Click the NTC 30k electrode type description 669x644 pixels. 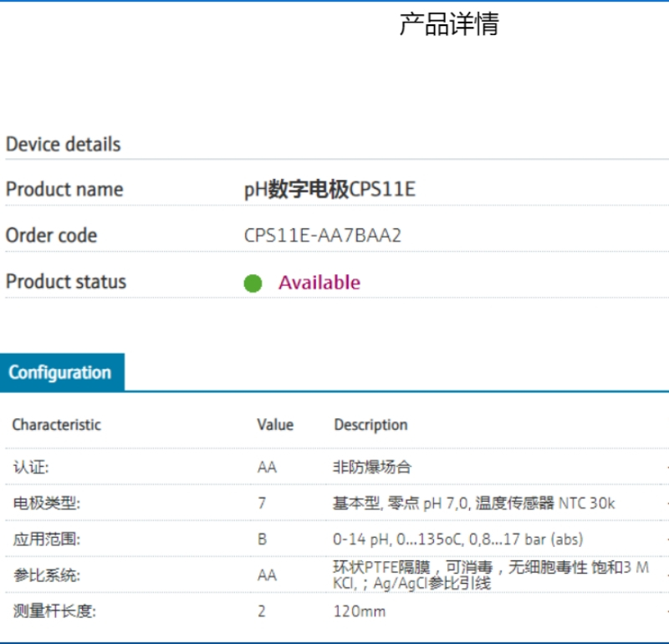click(473, 503)
